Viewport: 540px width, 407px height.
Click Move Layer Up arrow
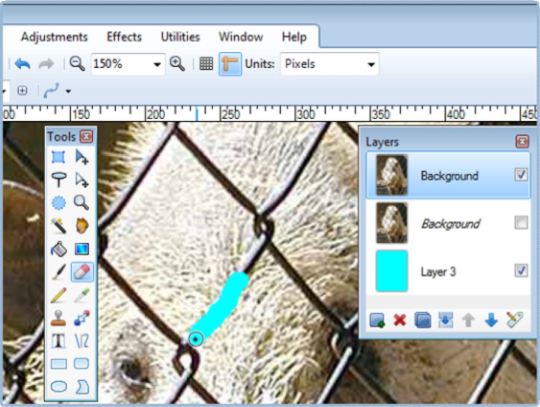pyautogui.click(x=468, y=320)
